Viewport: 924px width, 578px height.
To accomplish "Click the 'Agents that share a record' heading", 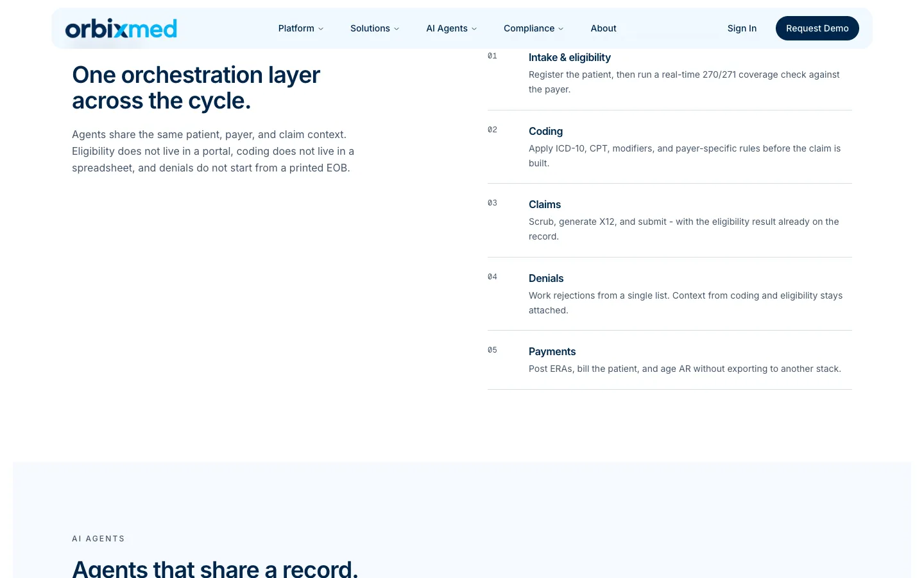I will 215,569.
